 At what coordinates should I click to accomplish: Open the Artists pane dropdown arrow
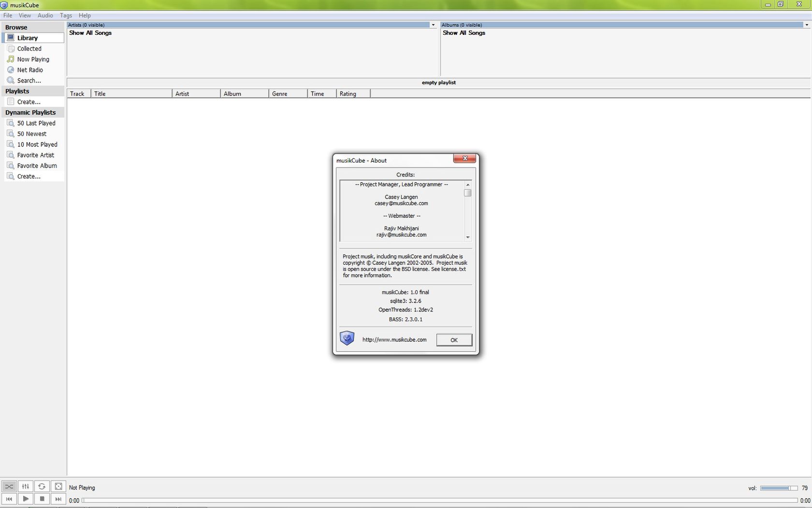pyautogui.click(x=433, y=25)
